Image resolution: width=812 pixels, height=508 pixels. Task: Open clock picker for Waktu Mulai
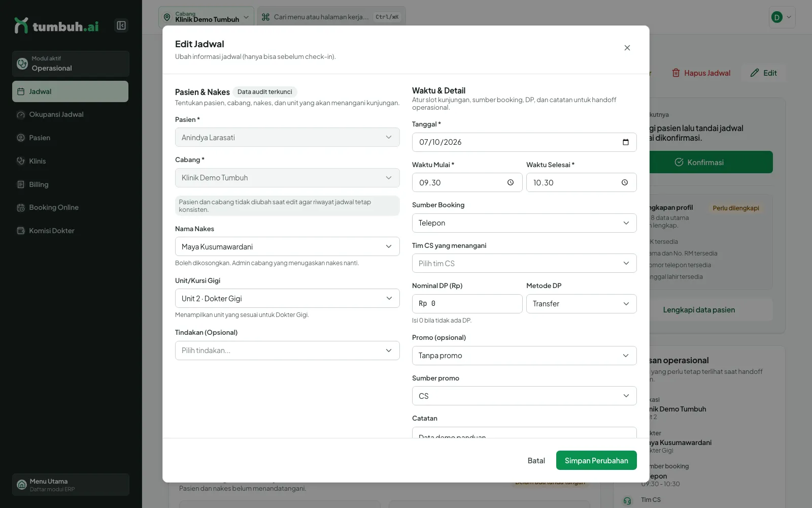click(x=511, y=183)
